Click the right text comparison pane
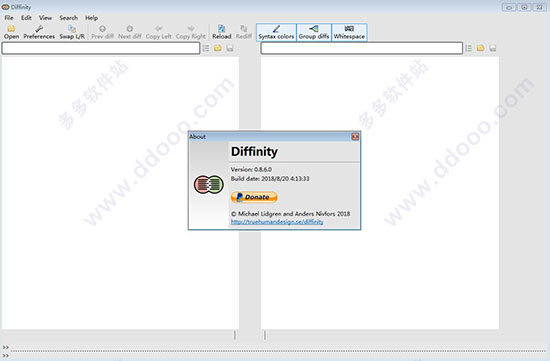550x361 pixels. (380, 193)
